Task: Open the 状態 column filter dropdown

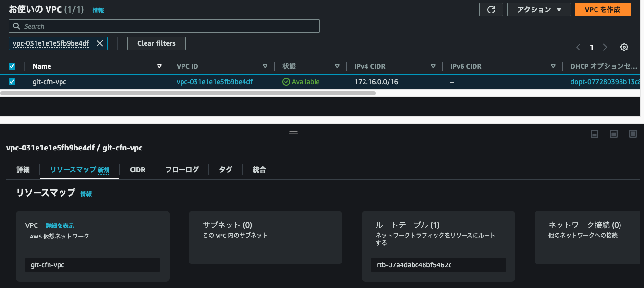Action: (x=337, y=66)
